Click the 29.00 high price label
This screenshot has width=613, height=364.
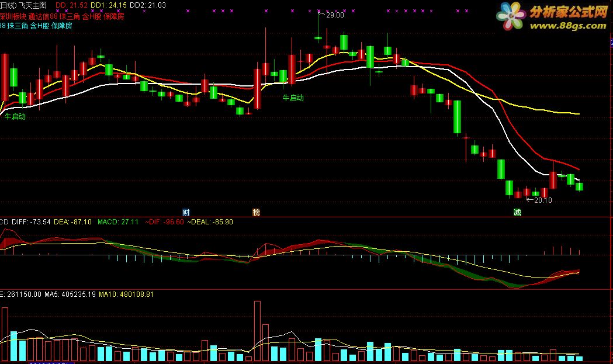(335, 15)
